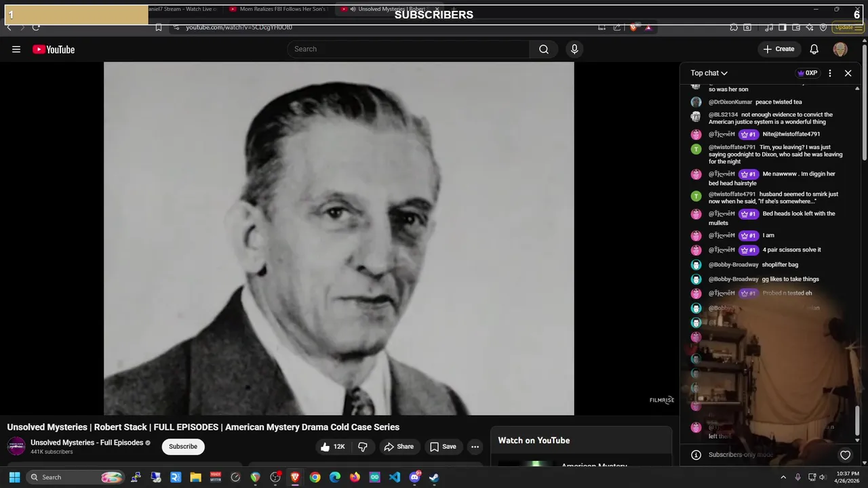Screen dimensions: 868x488
Task: Open the YouTube guide hamburger menu
Action: tap(16, 49)
